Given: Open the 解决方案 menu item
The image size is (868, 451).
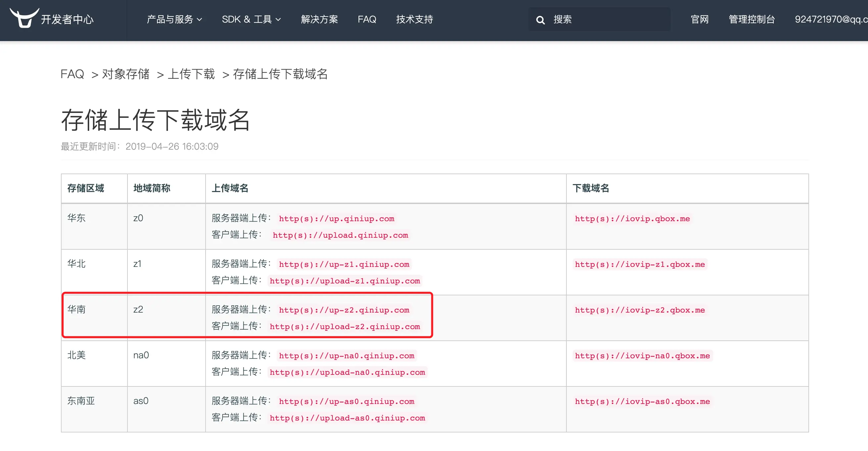Looking at the screenshot, I should [319, 20].
